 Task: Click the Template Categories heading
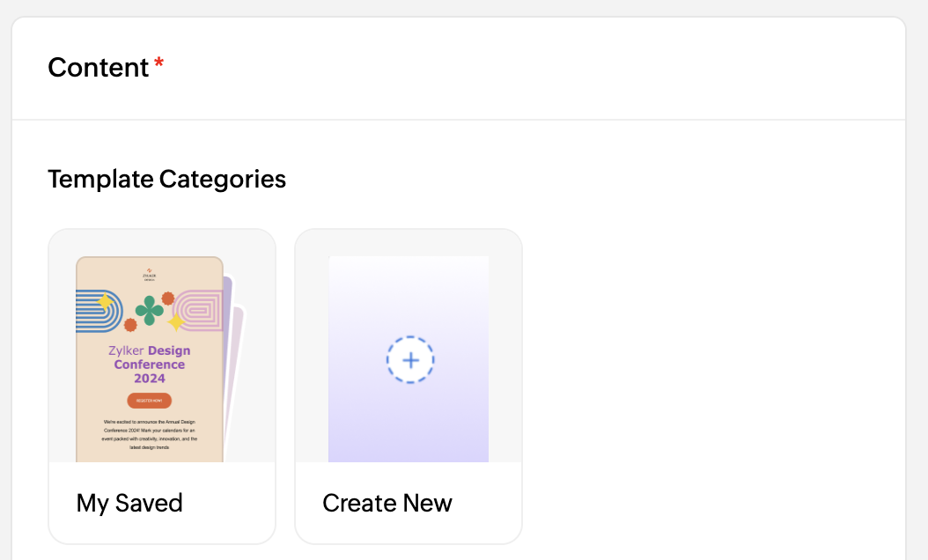tap(167, 179)
